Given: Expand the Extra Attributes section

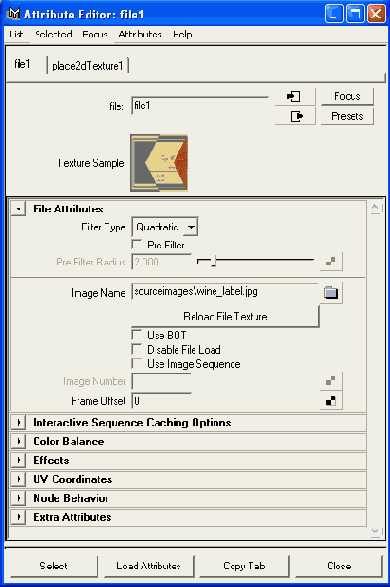Looking at the screenshot, I should (18, 517).
